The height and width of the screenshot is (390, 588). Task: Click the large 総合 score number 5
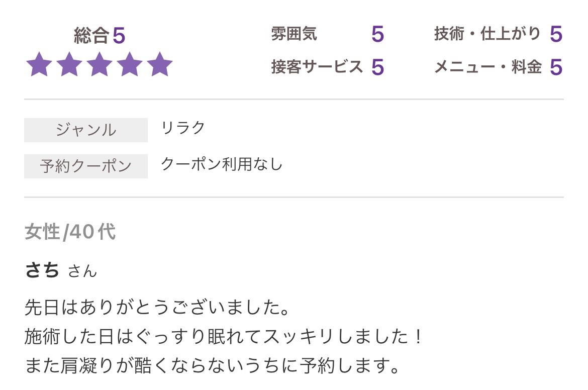pos(119,36)
